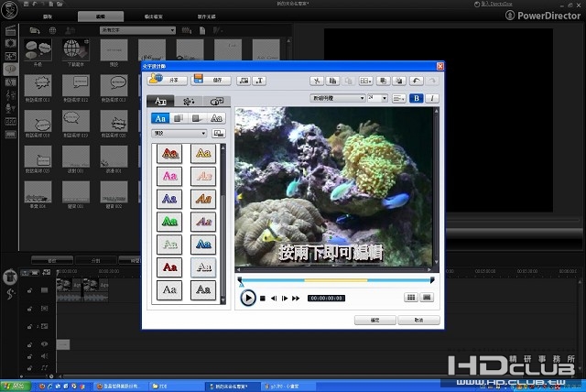Open the Transition Room sidebar icon

10,82
